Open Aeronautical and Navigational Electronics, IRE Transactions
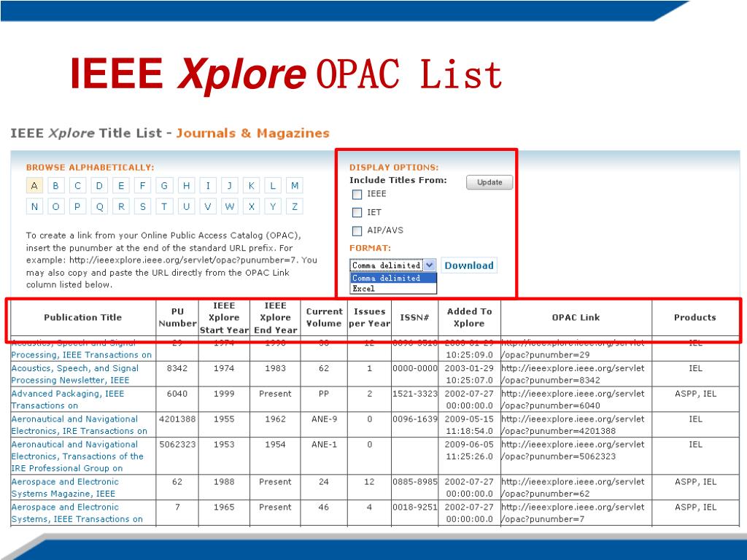 point(79,425)
